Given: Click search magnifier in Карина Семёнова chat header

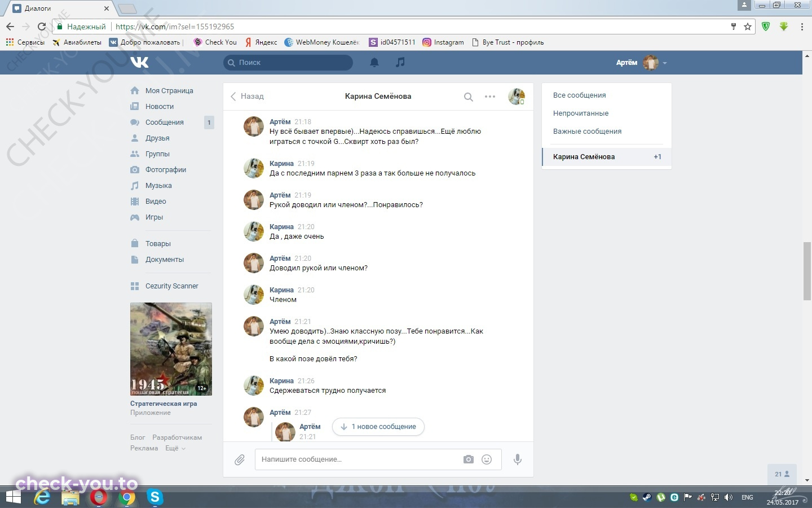Looking at the screenshot, I should pyautogui.click(x=468, y=97).
